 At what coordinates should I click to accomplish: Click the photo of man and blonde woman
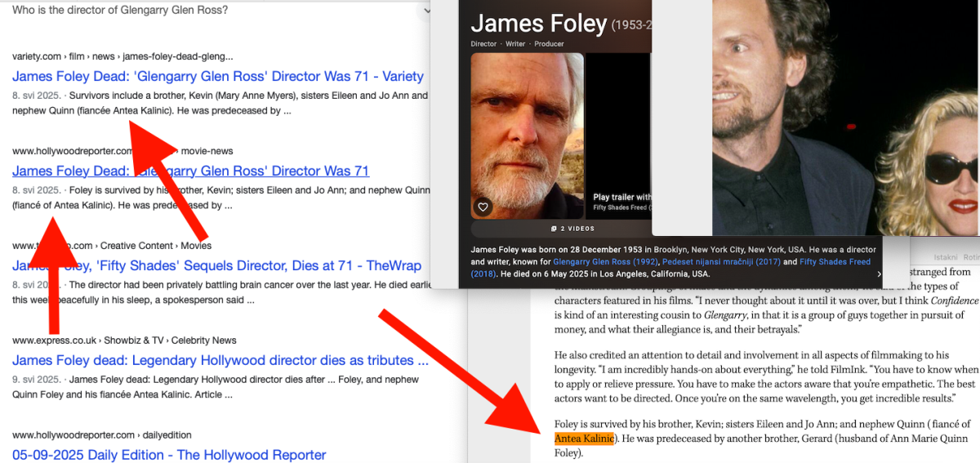click(845, 118)
